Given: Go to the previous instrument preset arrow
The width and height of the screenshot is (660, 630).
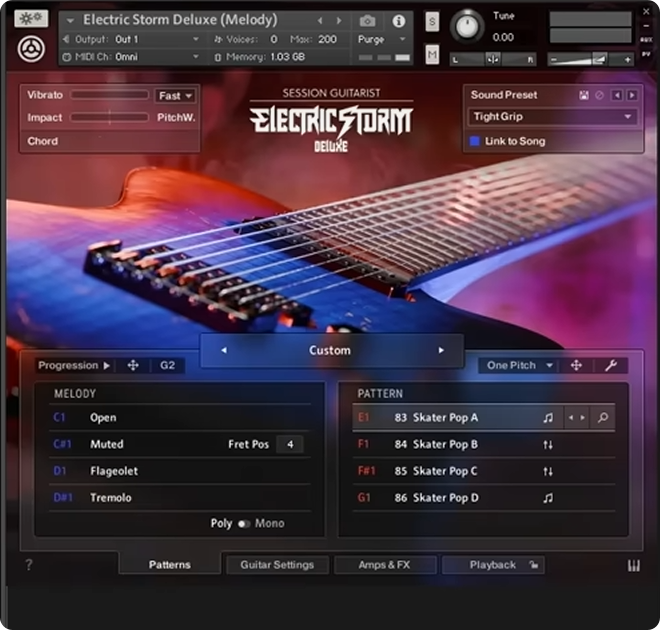Looking at the screenshot, I should pyautogui.click(x=321, y=20).
